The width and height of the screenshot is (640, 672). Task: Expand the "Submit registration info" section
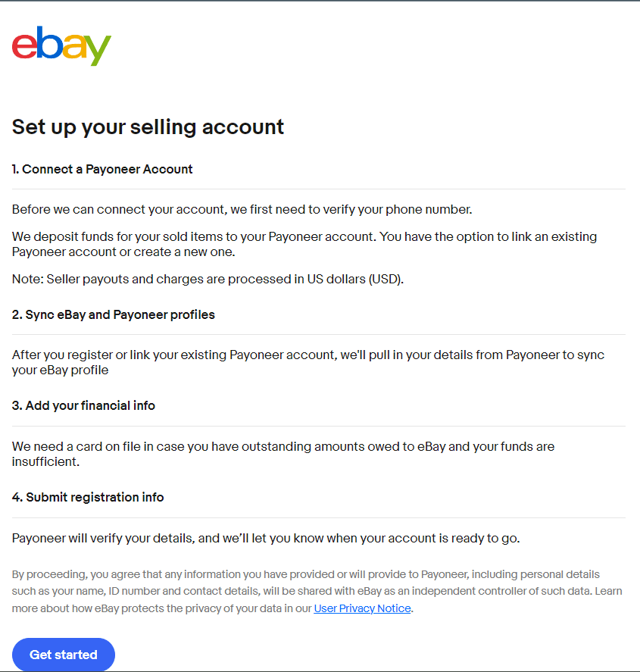point(88,497)
